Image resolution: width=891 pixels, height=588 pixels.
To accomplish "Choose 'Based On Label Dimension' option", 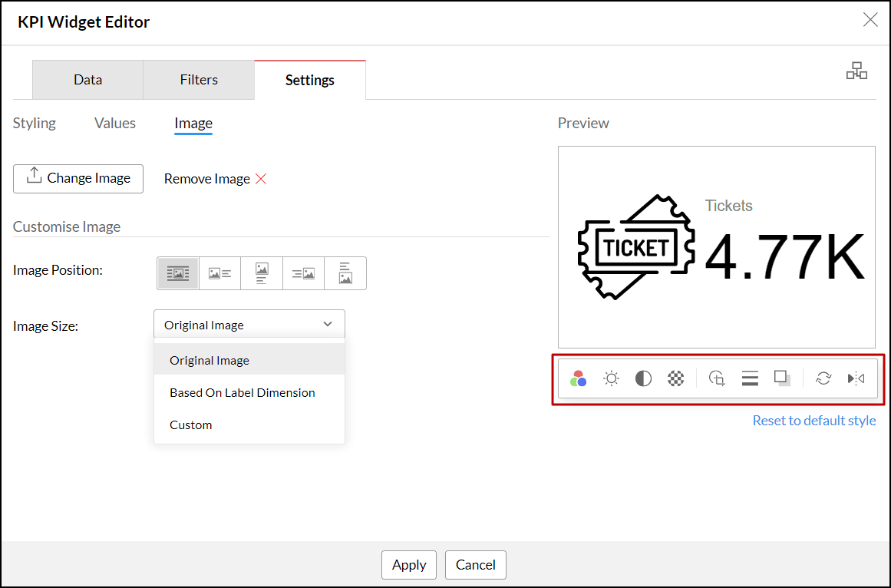I will (x=243, y=392).
